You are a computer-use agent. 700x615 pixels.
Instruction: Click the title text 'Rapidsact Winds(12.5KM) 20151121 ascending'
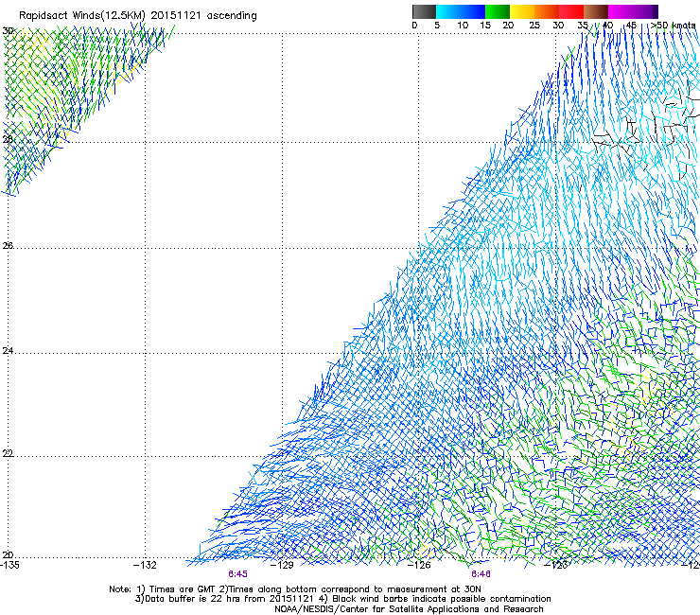click(138, 16)
